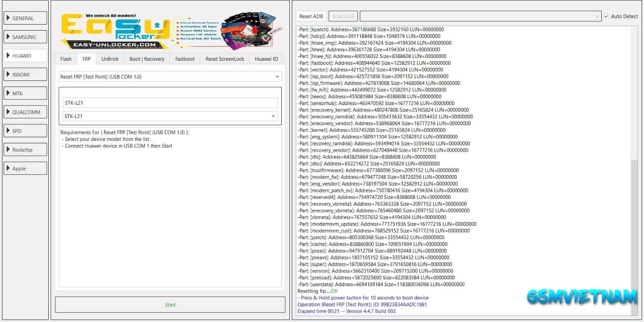
Task: Switch to the Fastboot tab
Action: 185,59
